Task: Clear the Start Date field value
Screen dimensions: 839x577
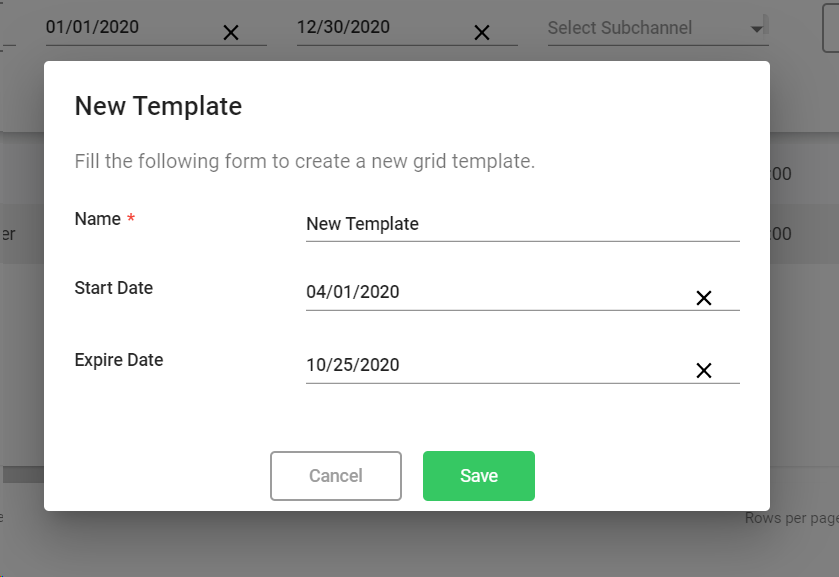Action: point(704,298)
